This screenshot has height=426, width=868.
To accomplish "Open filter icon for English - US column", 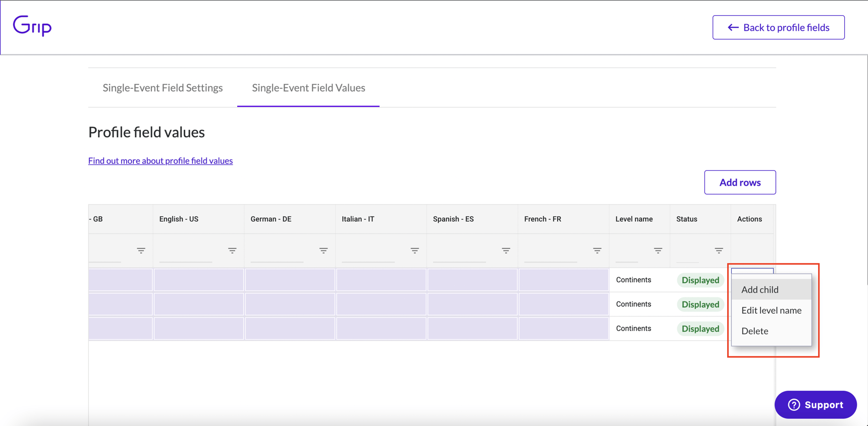I will pyautogui.click(x=232, y=250).
